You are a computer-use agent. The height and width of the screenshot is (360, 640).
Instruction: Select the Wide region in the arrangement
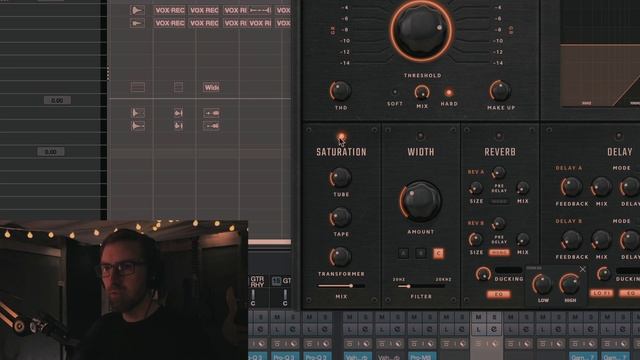click(x=211, y=87)
